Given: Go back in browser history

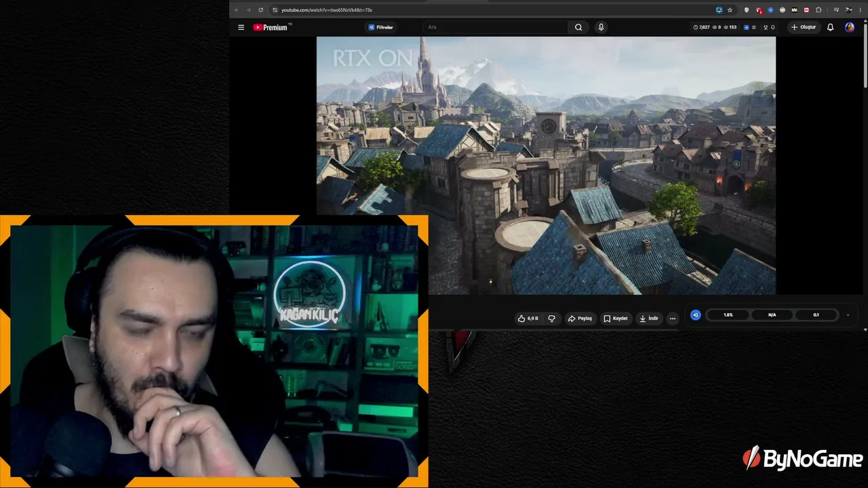Looking at the screenshot, I should pyautogui.click(x=236, y=10).
